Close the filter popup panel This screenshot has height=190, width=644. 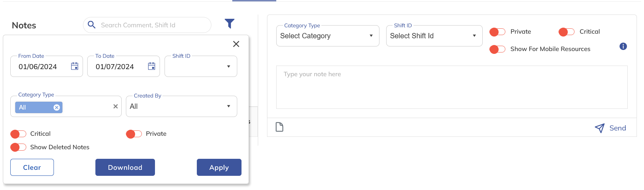click(236, 44)
